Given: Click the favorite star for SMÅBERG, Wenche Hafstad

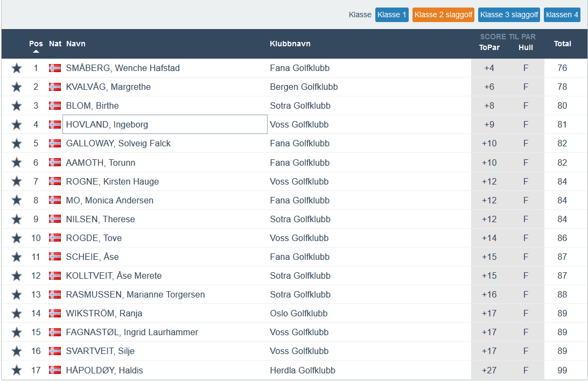Looking at the screenshot, I should pyautogui.click(x=17, y=68).
